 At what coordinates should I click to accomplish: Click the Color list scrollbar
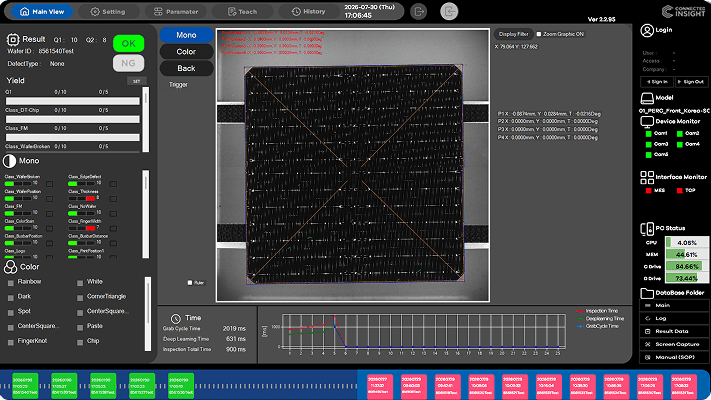point(148,314)
